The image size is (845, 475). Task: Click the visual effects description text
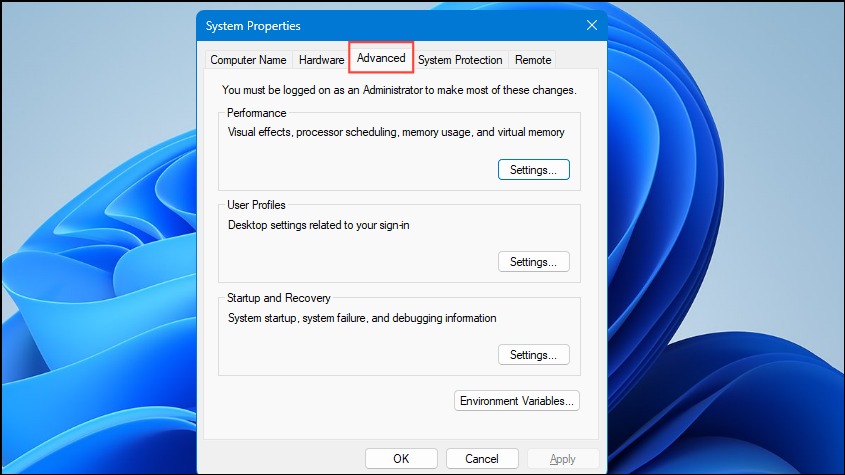pyautogui.click(x=396, y=132)
